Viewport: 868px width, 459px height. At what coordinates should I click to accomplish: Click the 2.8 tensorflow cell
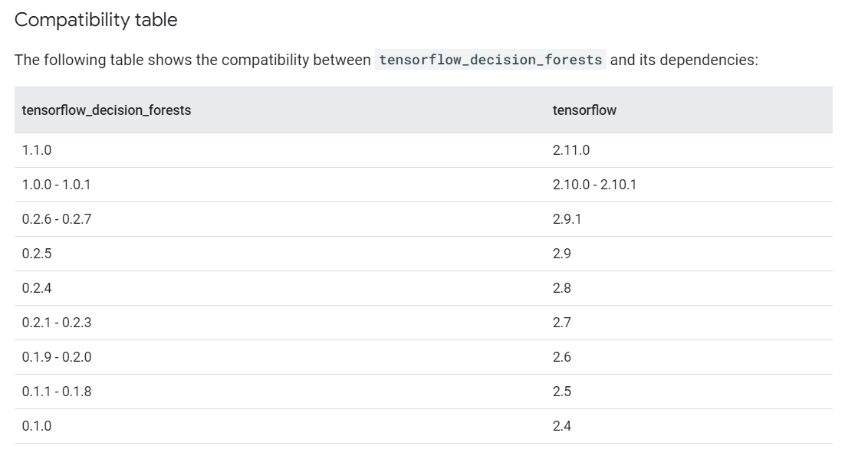[x=561, y=288]
